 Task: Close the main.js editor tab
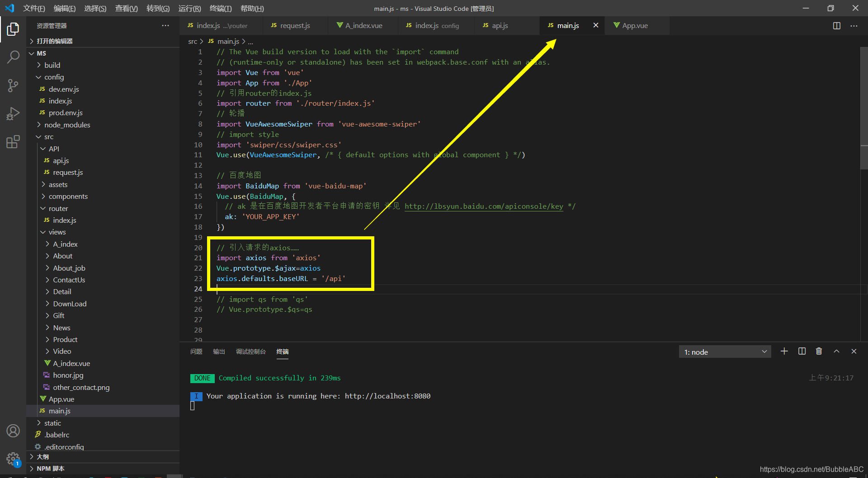[596, 25]
